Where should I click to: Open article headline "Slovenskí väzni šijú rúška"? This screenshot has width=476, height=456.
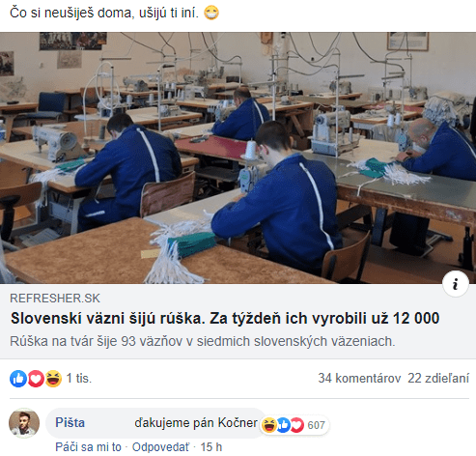click(225, 318)
